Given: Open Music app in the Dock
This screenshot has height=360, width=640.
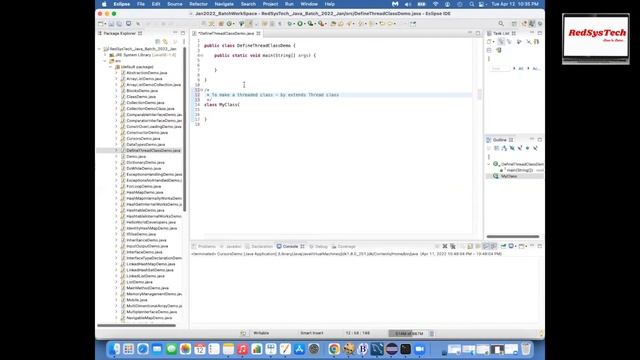Looking at the screenshot, I should point(242,349).
